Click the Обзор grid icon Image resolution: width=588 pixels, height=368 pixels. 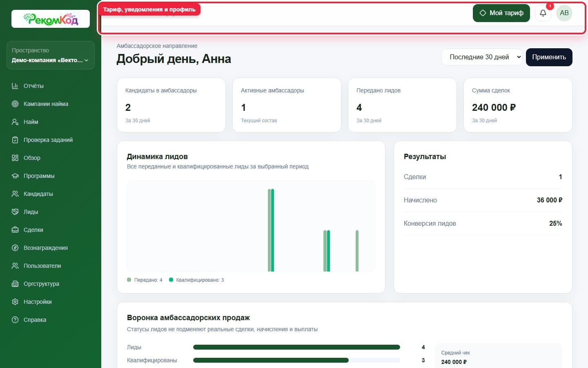pyautogui.click(x=15, y=158)
